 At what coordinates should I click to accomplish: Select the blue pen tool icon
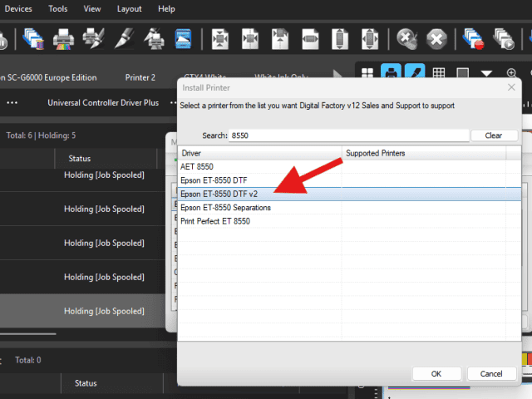click(414, 73)
